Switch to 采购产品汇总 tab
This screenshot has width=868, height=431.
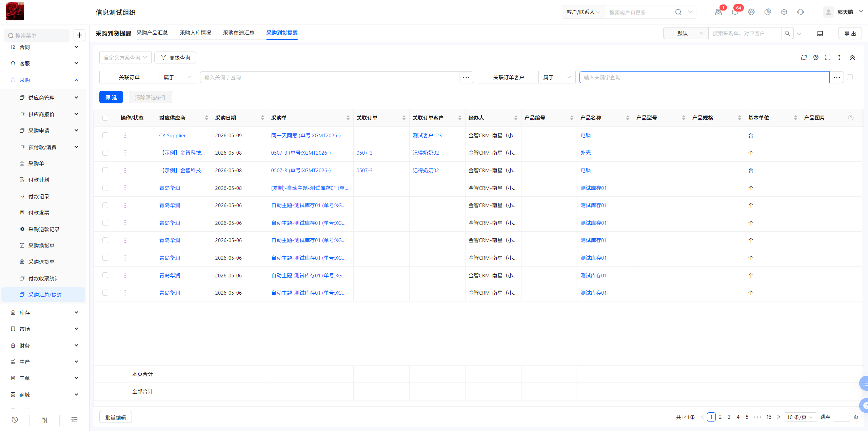click(152, 33)
